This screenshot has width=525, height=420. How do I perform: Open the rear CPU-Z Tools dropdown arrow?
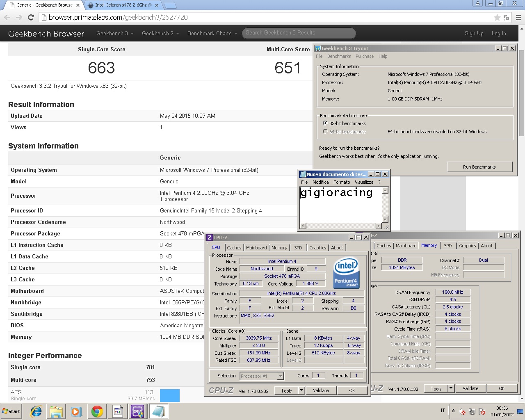(451, 388)
